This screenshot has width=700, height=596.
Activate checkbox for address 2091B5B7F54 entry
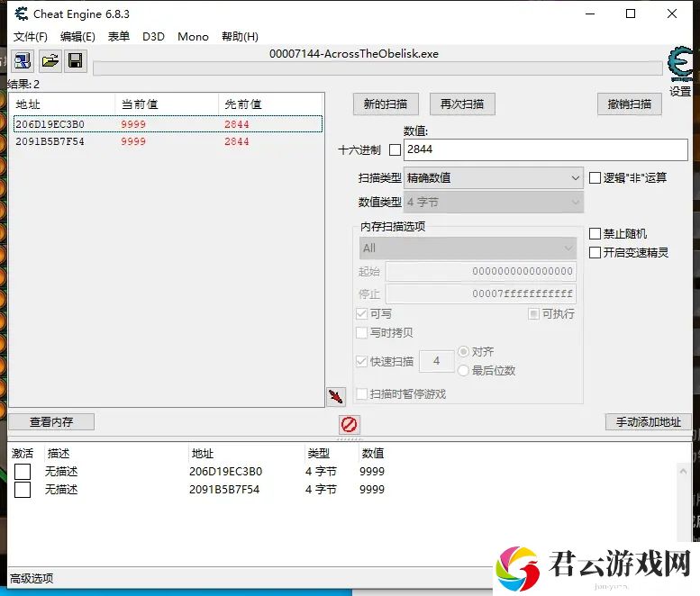(23, 490)
